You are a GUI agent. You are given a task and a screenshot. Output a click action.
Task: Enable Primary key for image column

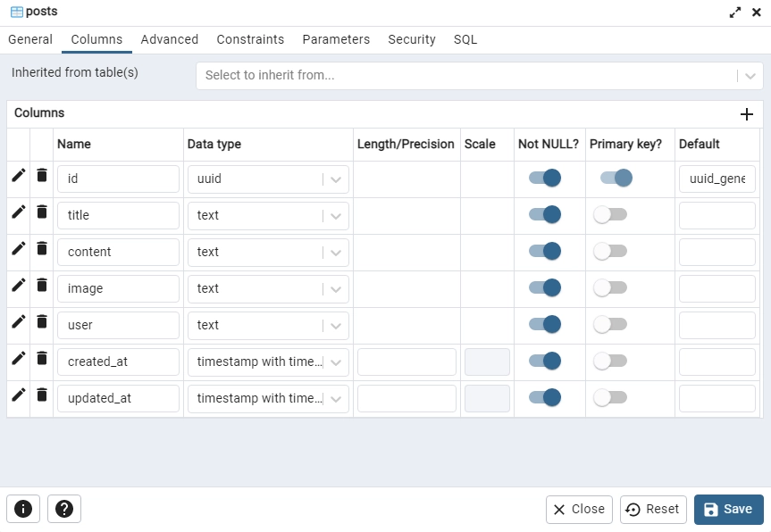click(x=610, y=287)
